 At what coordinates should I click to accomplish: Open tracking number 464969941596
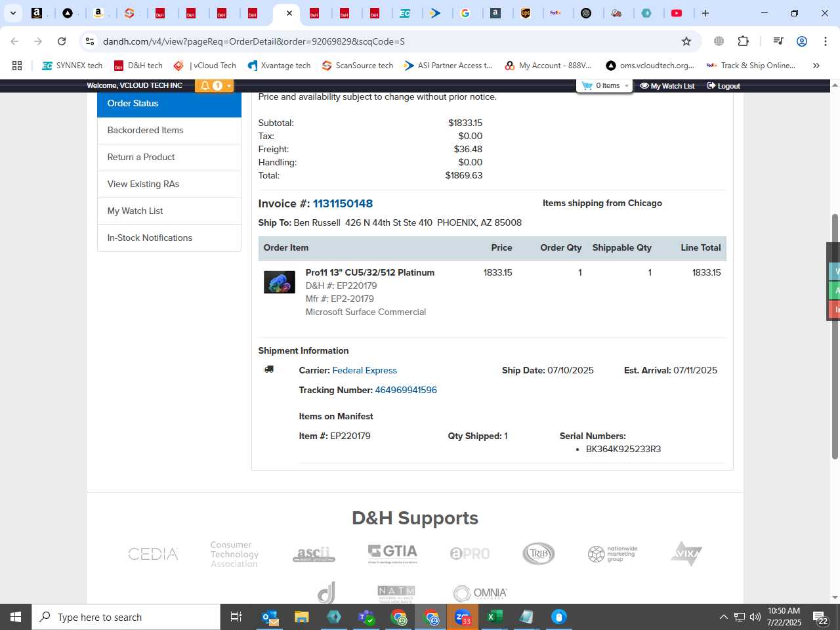406,390
